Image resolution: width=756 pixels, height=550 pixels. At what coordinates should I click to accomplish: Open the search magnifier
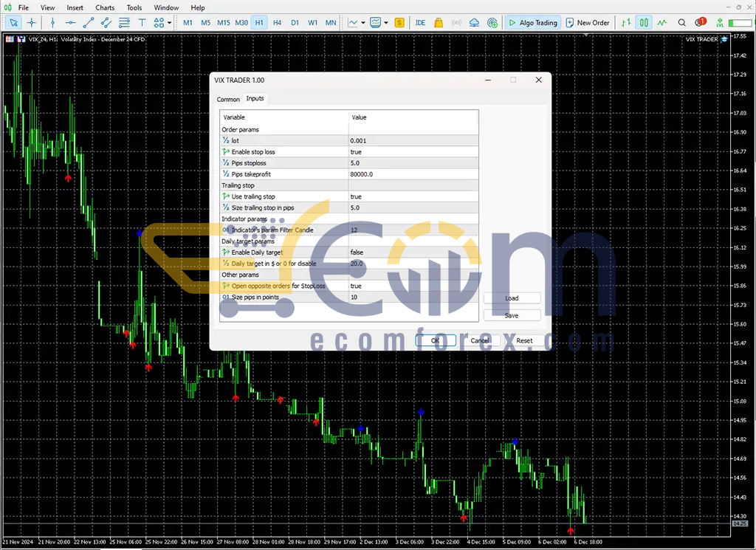[x=681, y=23]
